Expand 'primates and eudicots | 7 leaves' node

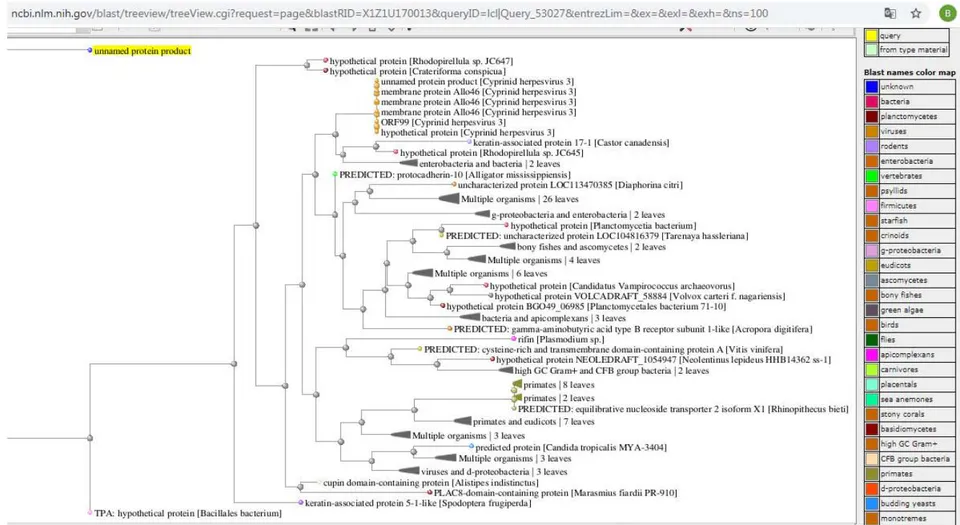tap(462, 421)
